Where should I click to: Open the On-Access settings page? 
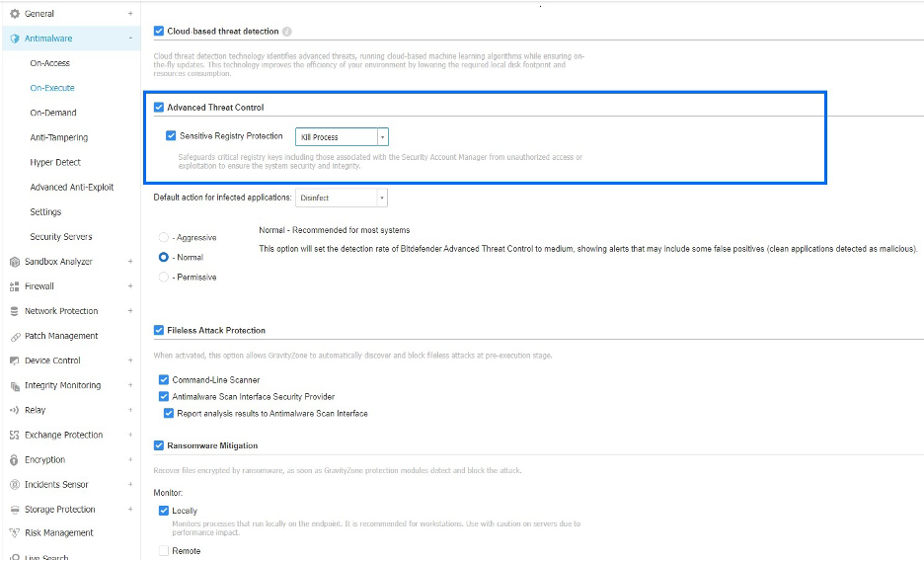[x=49, y=63]
